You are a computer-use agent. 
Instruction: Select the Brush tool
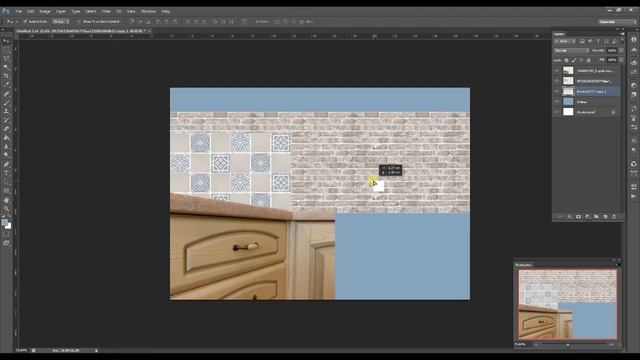[6, 102]
